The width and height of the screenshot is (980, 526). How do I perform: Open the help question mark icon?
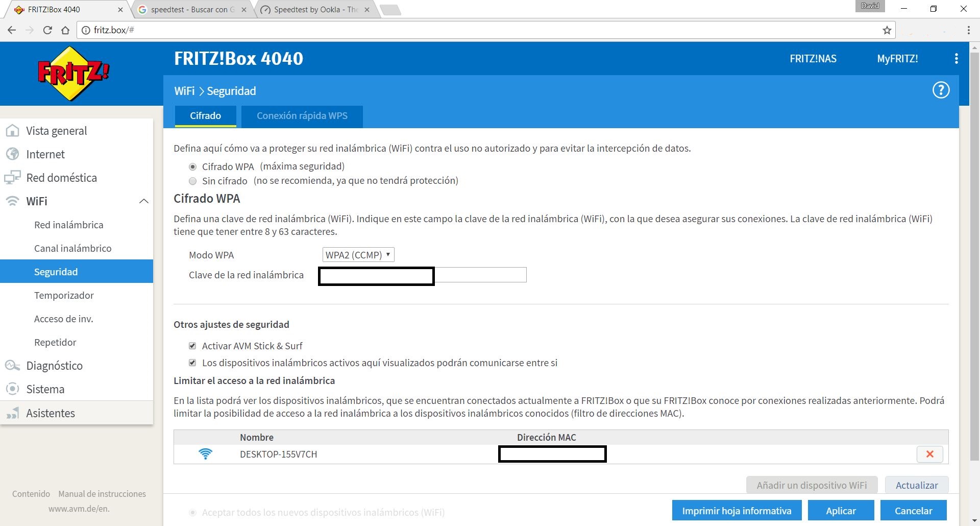(941, 90)
